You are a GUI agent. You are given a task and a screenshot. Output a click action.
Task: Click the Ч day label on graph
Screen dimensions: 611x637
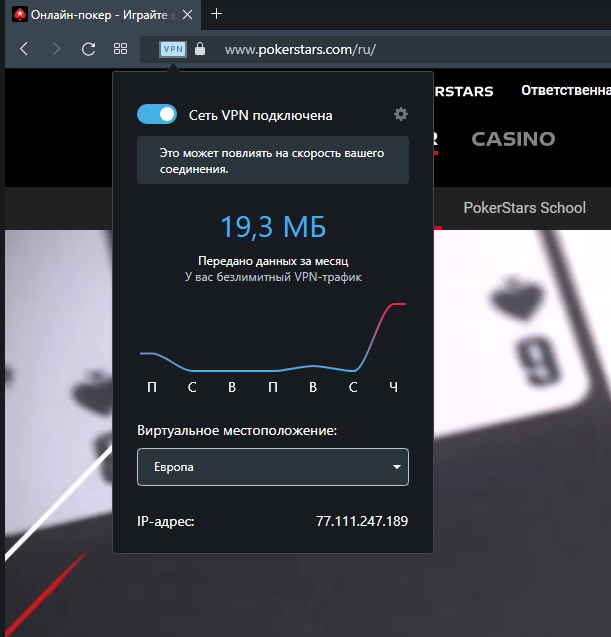[393, 387]
